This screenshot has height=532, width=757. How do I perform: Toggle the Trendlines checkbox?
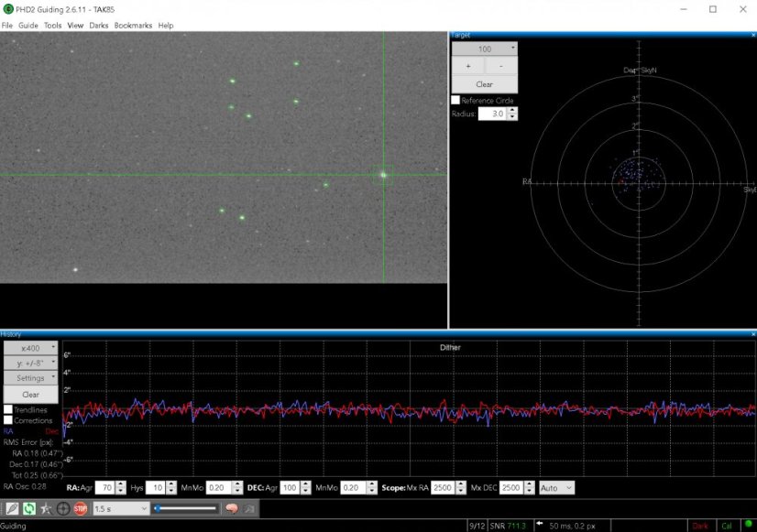coord(8,409)
